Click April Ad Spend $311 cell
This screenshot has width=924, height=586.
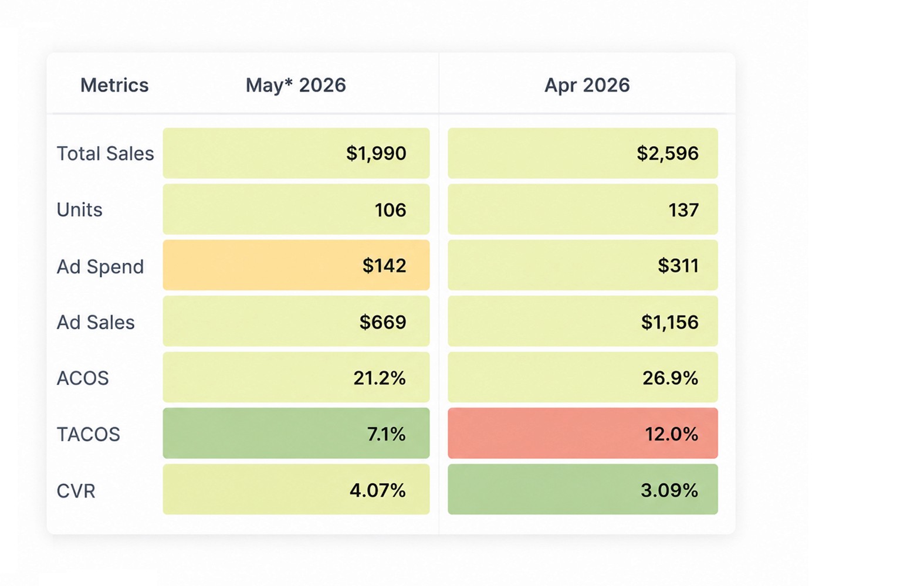pyautogui.click(x=583, y=265)
